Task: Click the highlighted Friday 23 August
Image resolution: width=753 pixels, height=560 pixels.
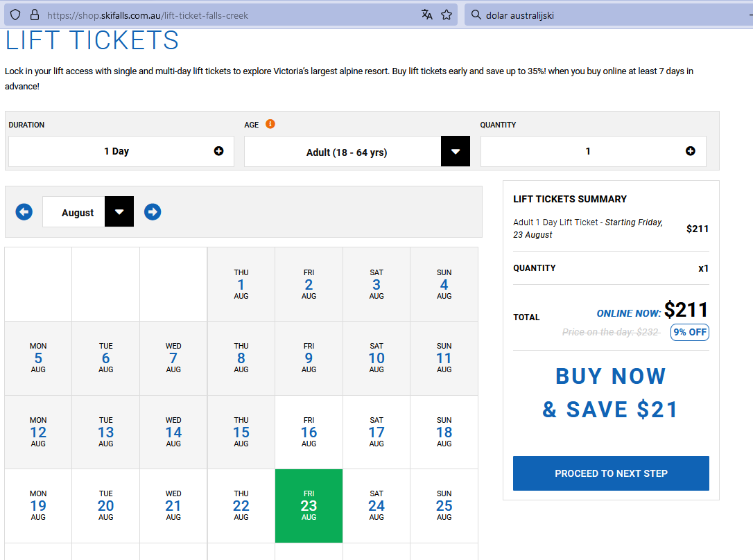Action: click(309, 506)
